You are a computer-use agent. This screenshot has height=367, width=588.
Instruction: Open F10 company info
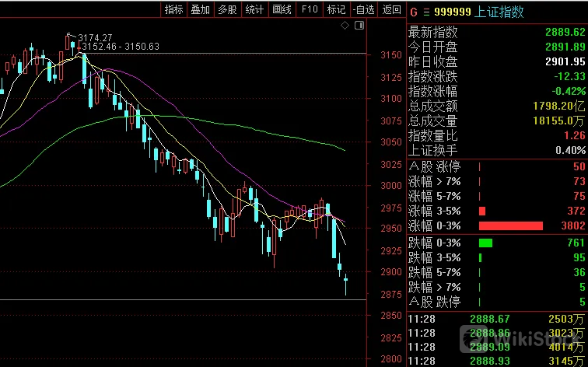tap(310, 9)
